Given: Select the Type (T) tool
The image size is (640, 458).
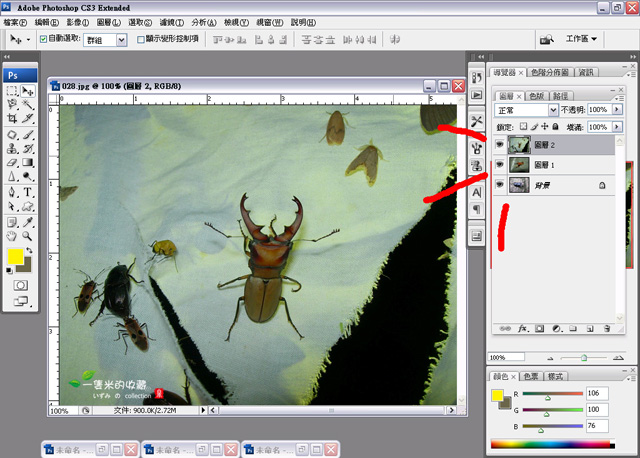Looking at the screenshot, I should click(27, 192).
